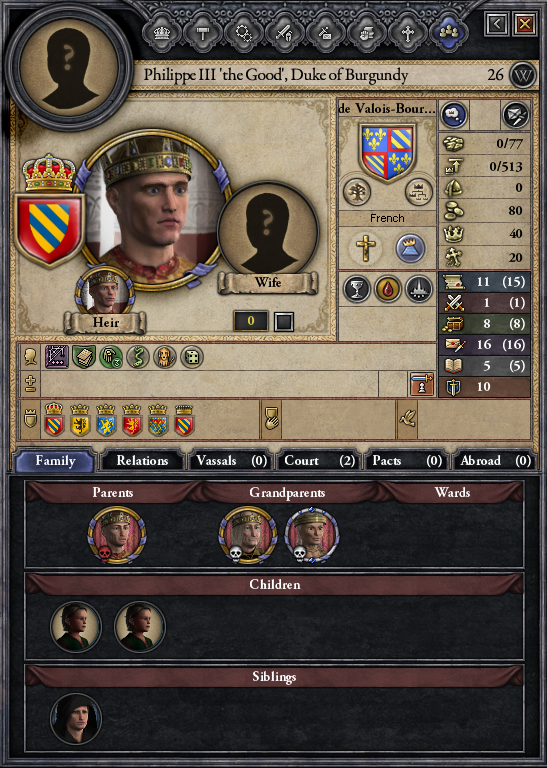Select the first child portrait
This screenshot has width=547, height=768.
[x=76, y=626]
